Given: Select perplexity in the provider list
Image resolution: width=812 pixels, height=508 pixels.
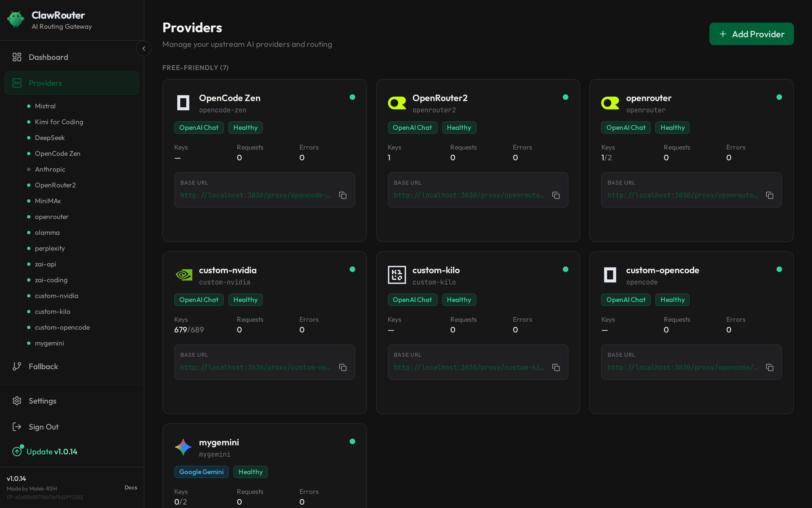Looking at the screenshot, I should [x=50, y=248].
